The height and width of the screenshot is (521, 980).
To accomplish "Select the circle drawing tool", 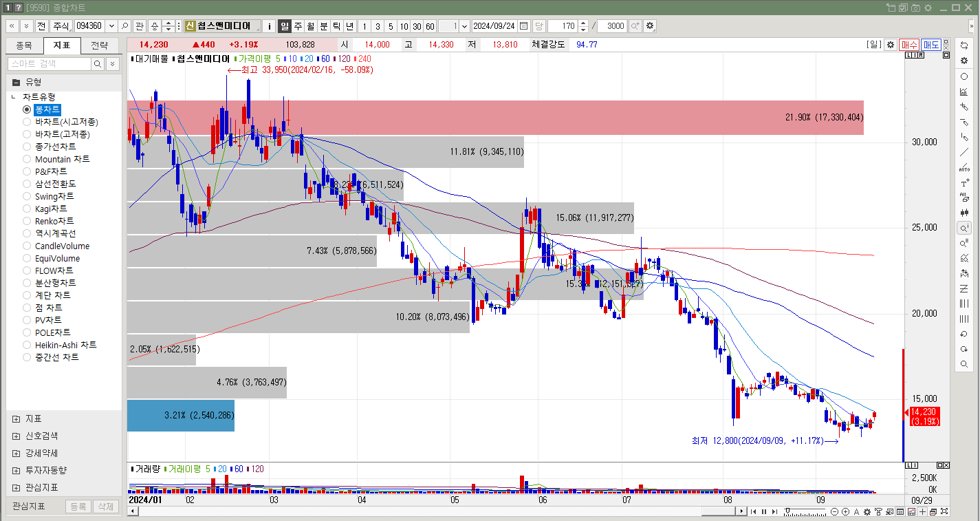I will click(x=964, y=76).
